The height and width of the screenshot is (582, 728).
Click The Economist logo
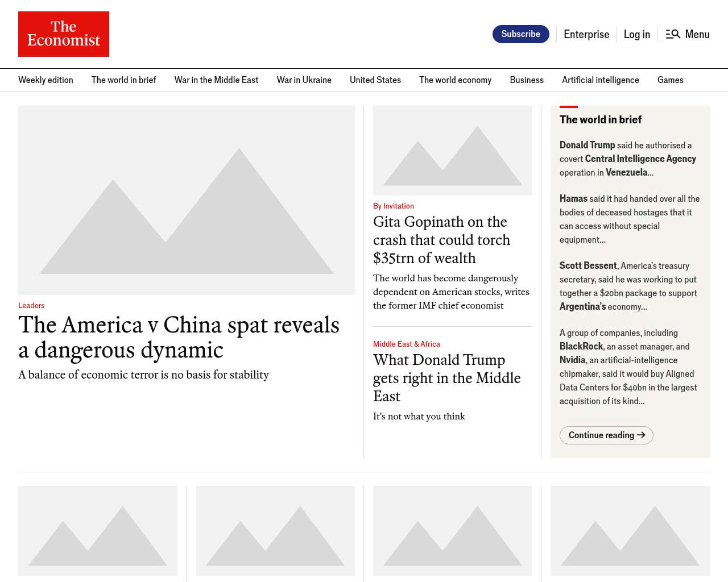pyautogui.click(x=64, y=34)
